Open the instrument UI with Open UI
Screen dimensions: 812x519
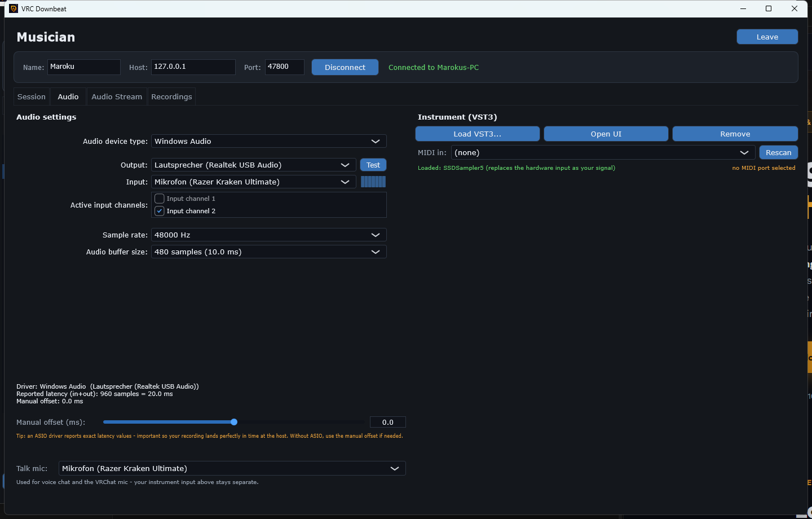pos(606,134)
